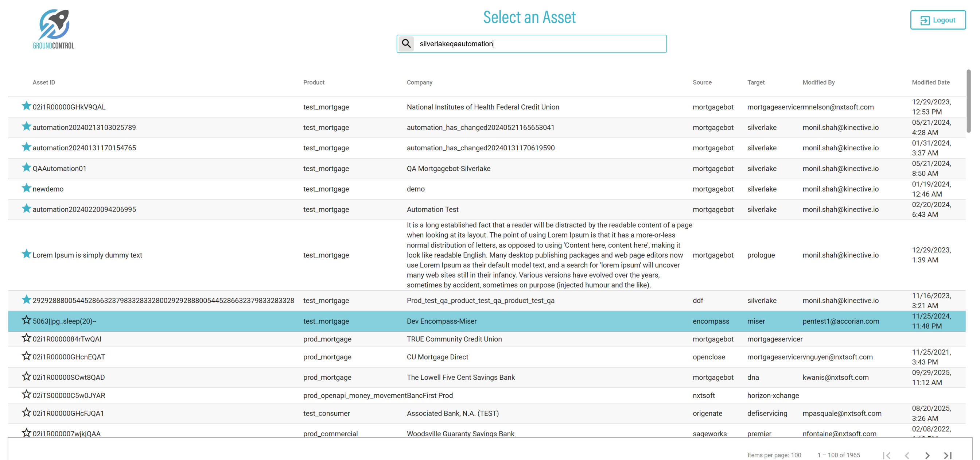Image resolution: width=980 pixels, height=460 pixels.
Task: Go to the next results page
Action: [x=927, y=455]
